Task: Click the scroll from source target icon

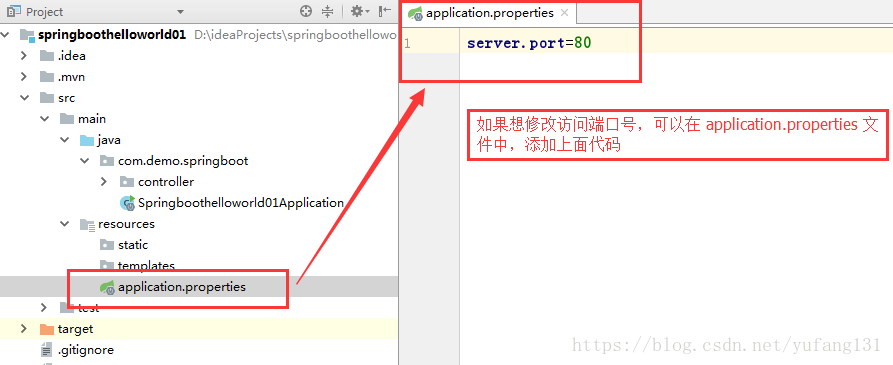Action: pos(306,11)
